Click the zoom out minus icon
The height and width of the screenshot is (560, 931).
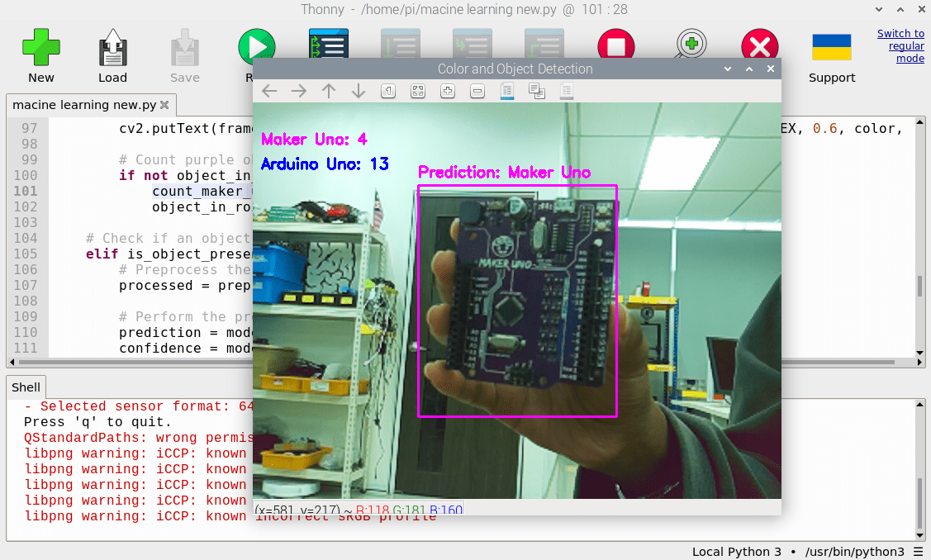[x=477, y=91]
